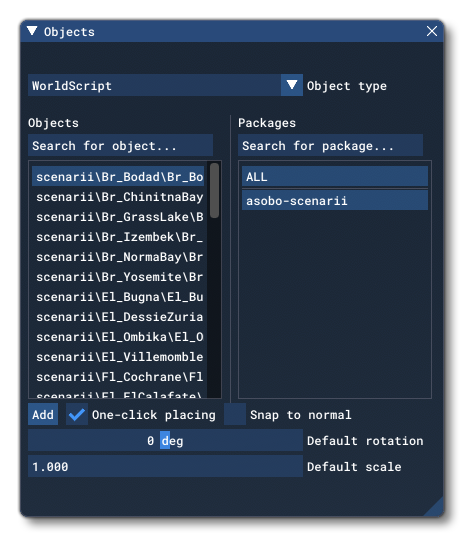Close the Objects window
Image resolution: width=464 pixels, height=537 pixels.
pos(431,31)
